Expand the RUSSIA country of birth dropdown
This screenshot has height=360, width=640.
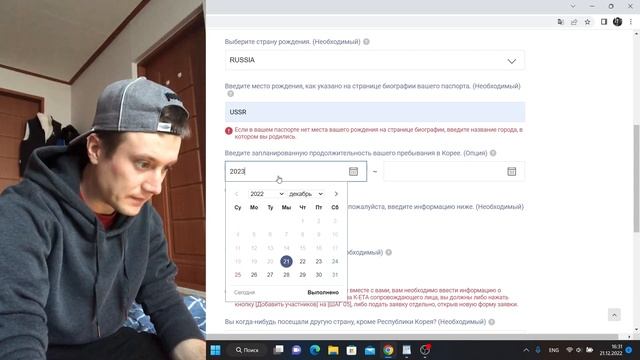[375, 60]
